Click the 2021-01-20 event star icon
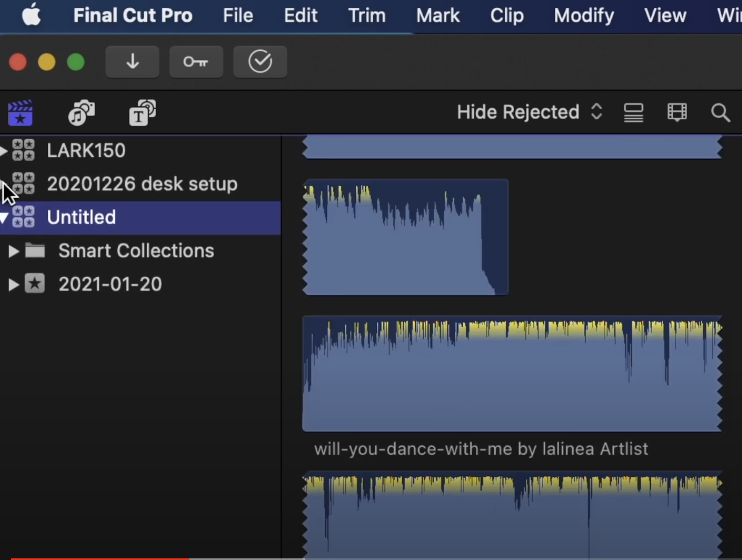 pyautogui.click(x=35, y=284)
